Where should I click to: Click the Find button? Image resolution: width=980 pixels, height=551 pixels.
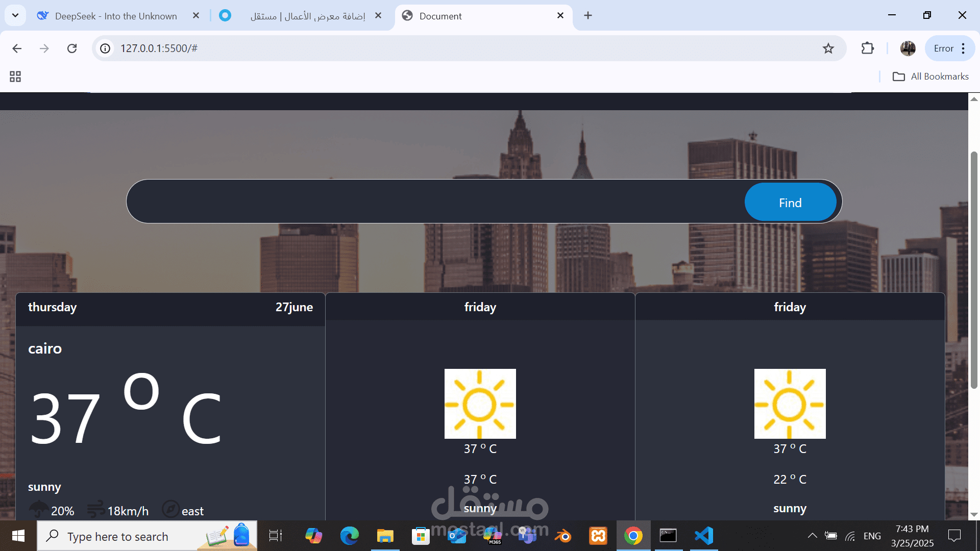(x=790, y=203)
